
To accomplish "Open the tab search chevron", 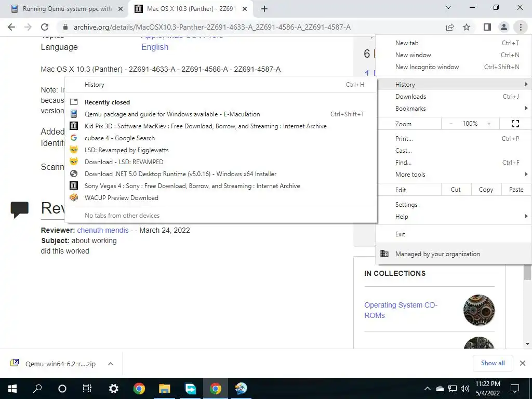I will tap(448, 7).
